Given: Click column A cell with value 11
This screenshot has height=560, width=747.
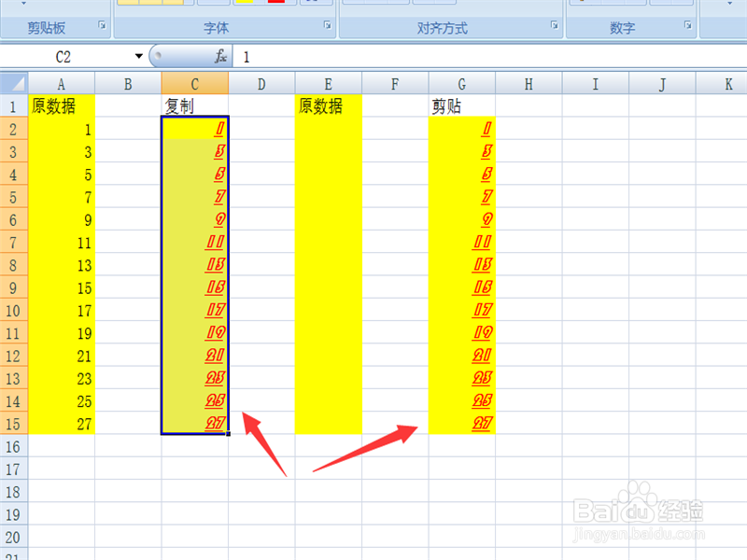Looking at the screenshot, I should coord(62,242).
